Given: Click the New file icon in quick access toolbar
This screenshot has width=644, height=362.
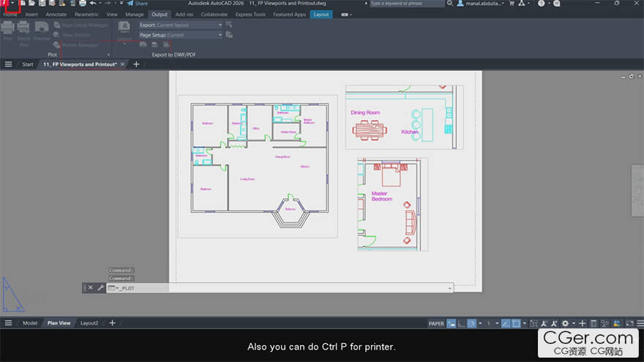Looking at the screenshot, I should (23, 3).
